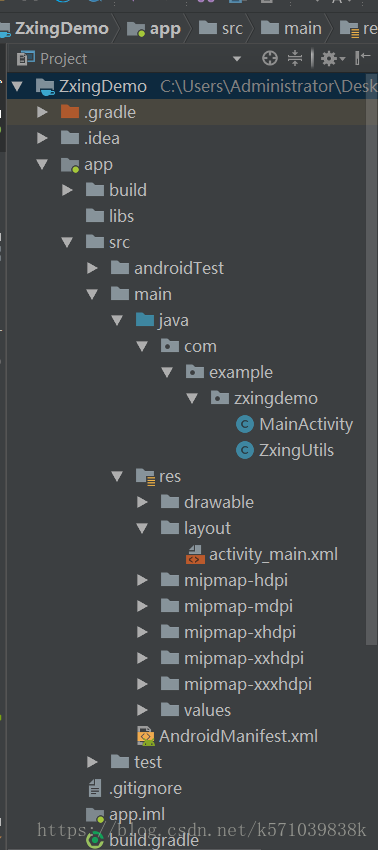This screenshot has width=378, height=850.
Task: Expand the mipmap-xxxhdpi folder
Action: pos(142,685)
